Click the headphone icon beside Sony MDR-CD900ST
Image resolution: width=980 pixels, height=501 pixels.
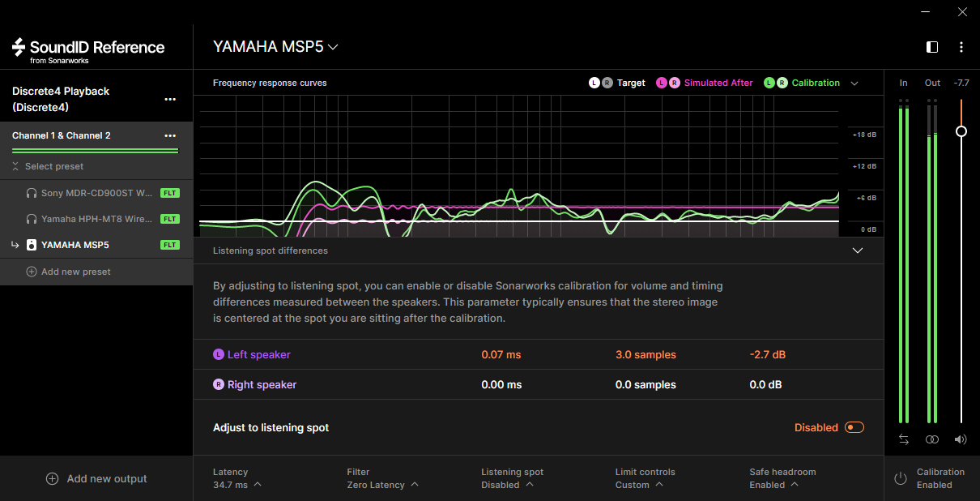point(32,194)
